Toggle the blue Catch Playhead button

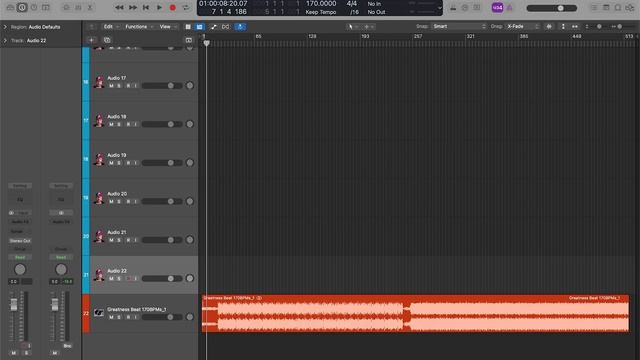[240, 27]
